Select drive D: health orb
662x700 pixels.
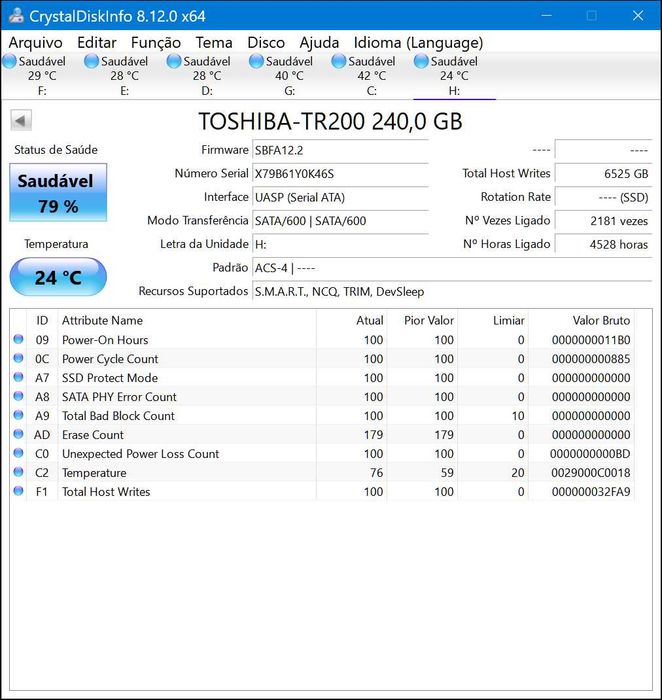coord(174,61)
